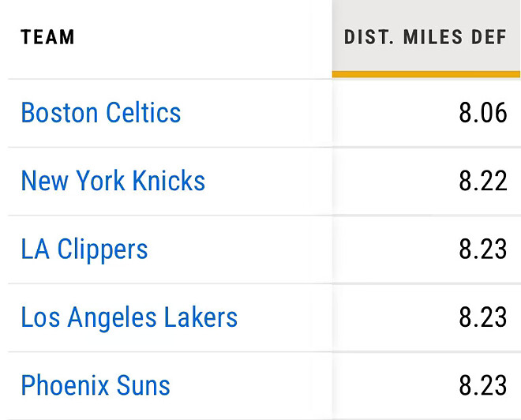Image resolution: width=521 pixels, height=420 pixels.
Task: Visit the Los Angeles Lakers team link
Action: coord(129,317)
